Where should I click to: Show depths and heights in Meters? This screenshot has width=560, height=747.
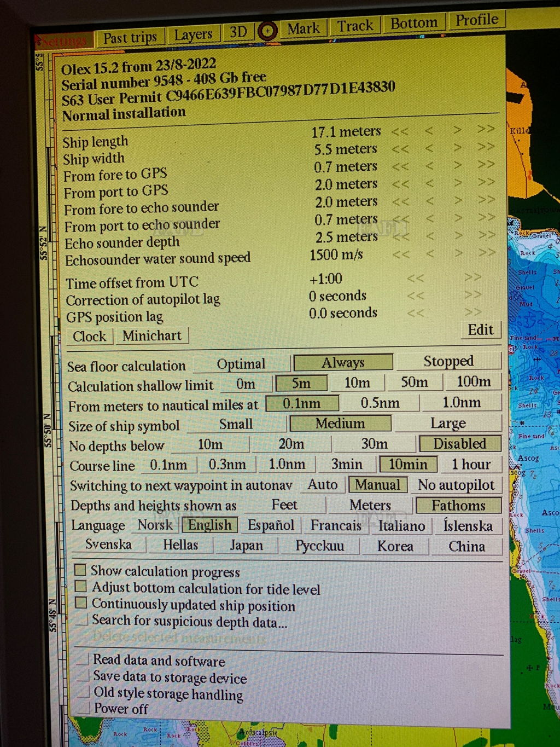370,505
